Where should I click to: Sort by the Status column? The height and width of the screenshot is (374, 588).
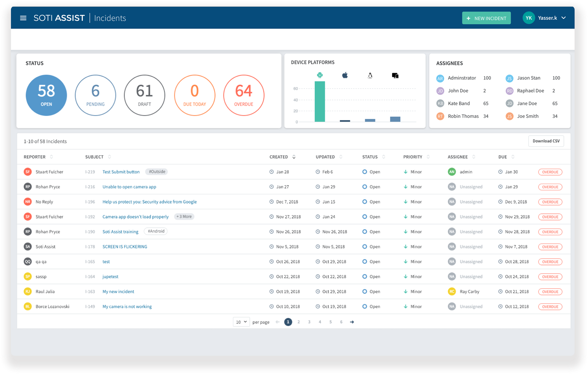point(374,157)
